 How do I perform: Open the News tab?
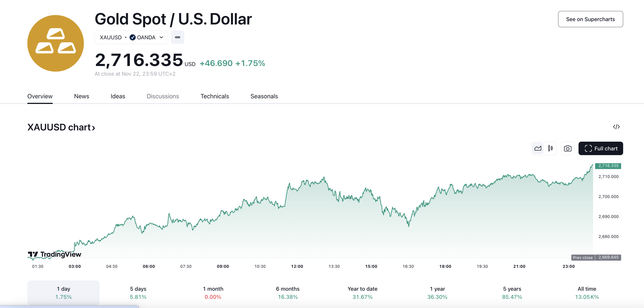(x=81, y=96)
